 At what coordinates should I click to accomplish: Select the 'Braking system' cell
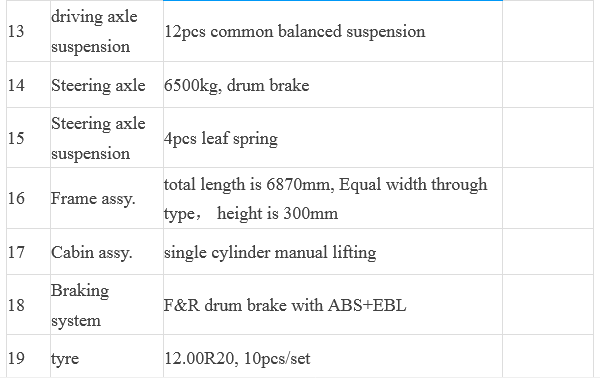pyautogui.click(x=107, y=304)
